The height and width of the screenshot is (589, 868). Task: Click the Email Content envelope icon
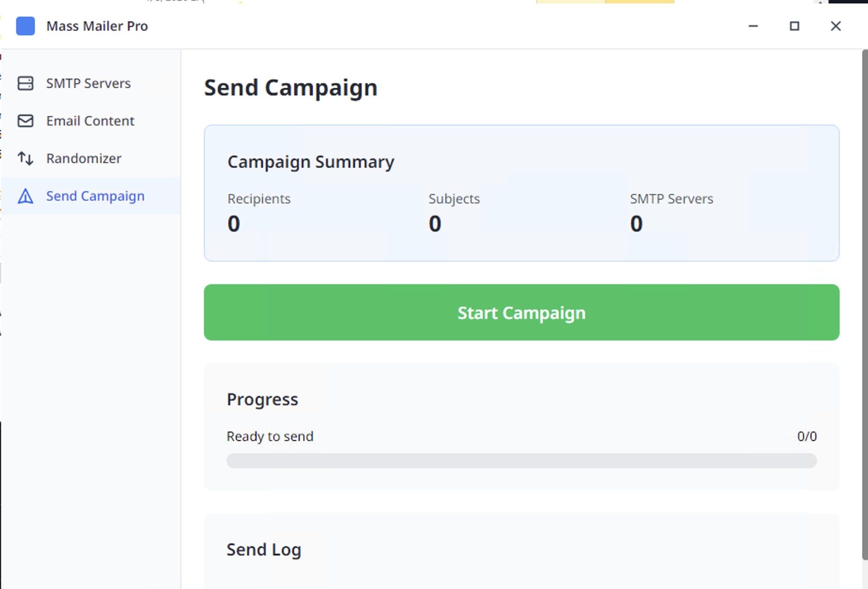[26, 121]
